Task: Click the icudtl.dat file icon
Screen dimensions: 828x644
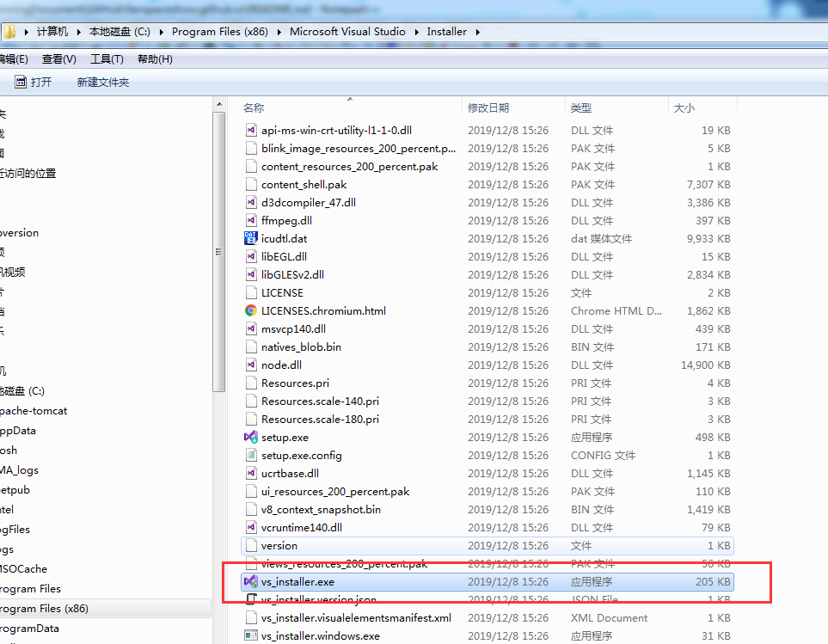Action: click(x=251, y=238)
